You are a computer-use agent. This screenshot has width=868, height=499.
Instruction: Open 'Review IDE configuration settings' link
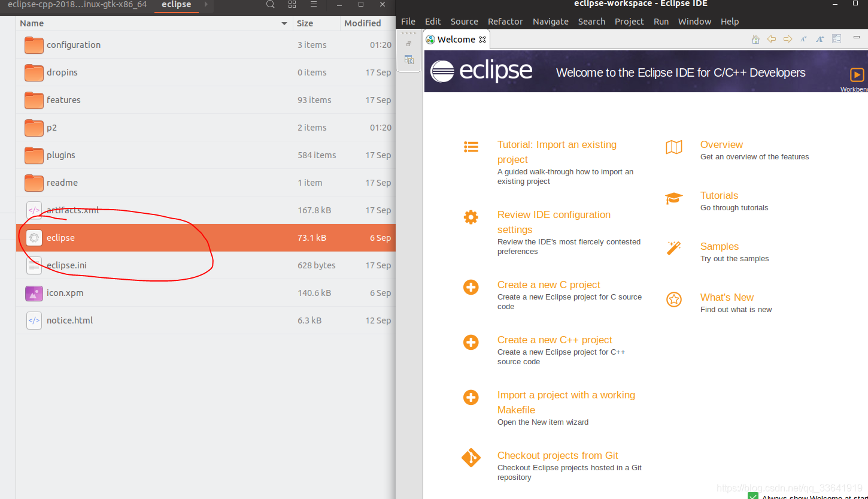[x=554, y=222]
